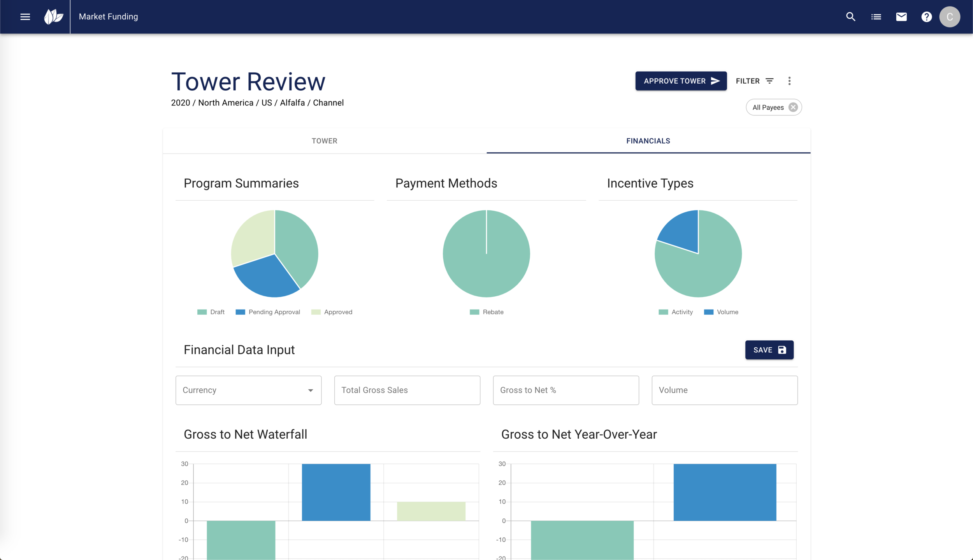This screenshot has height=560, width=973.
Task: Focus the Total Gross Sales field
Action: (x=407, y=390)
